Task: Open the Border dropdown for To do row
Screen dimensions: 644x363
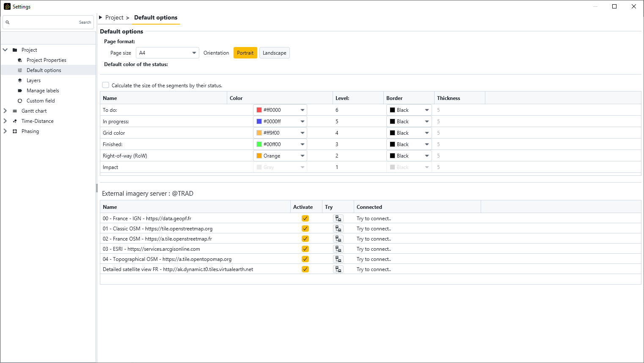Action: click(x=409, y=110)
